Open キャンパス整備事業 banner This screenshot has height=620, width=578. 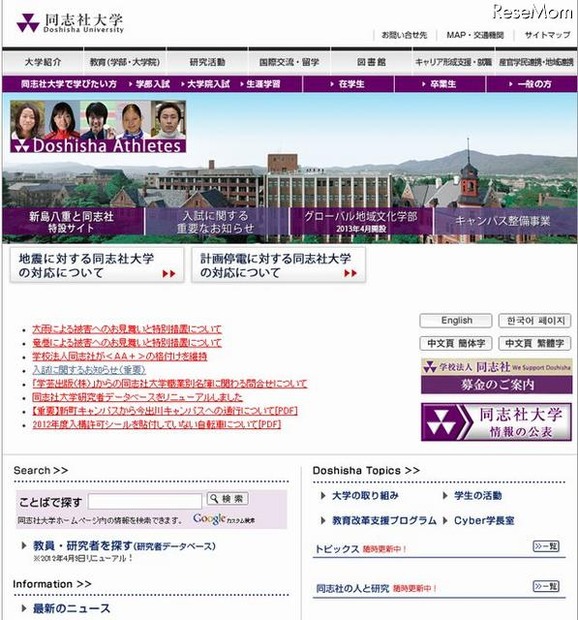coord(505,221)
